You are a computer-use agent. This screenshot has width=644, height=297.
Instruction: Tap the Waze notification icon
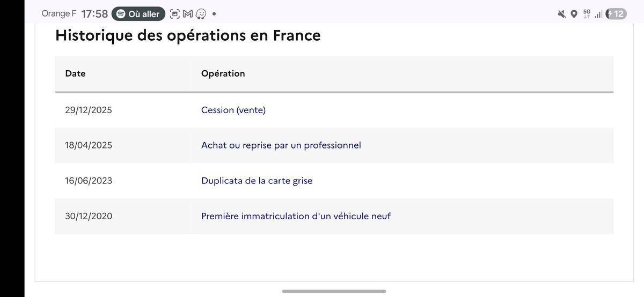(201, 14)
